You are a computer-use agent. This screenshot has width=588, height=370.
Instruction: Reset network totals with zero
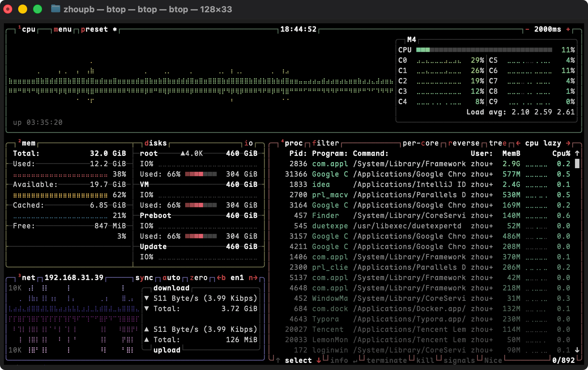click(x=198, y=278)
